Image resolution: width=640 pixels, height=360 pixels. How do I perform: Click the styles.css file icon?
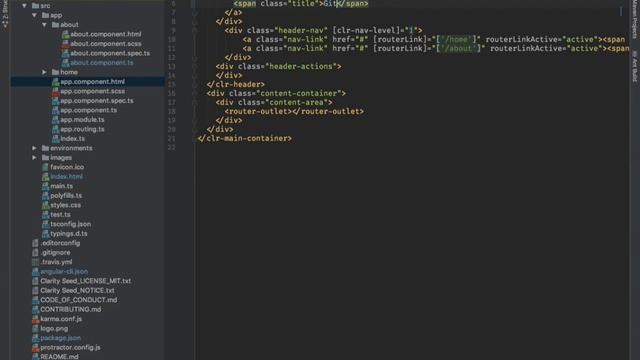45,205
